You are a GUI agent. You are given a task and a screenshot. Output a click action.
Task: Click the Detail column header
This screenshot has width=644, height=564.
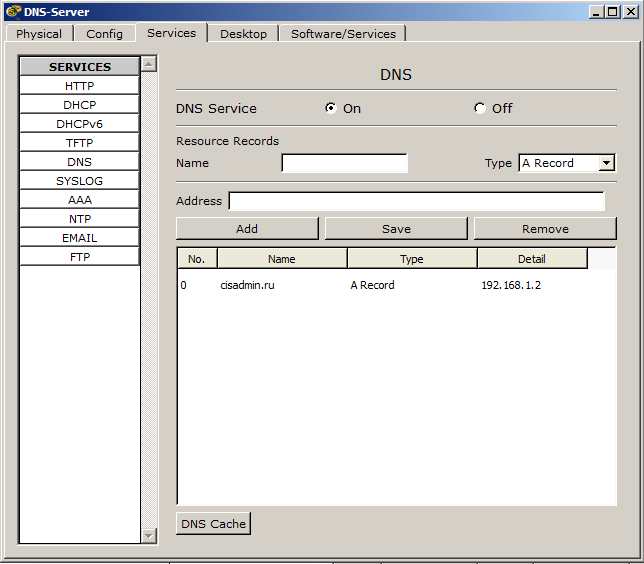point(532,259)
